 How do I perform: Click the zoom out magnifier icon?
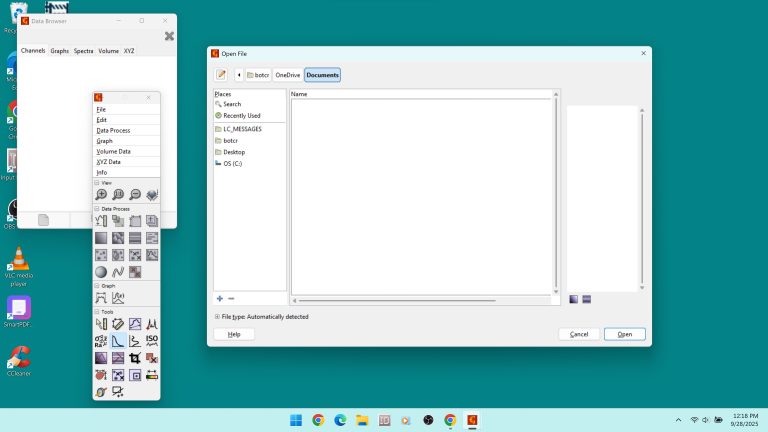click(135, 195)
